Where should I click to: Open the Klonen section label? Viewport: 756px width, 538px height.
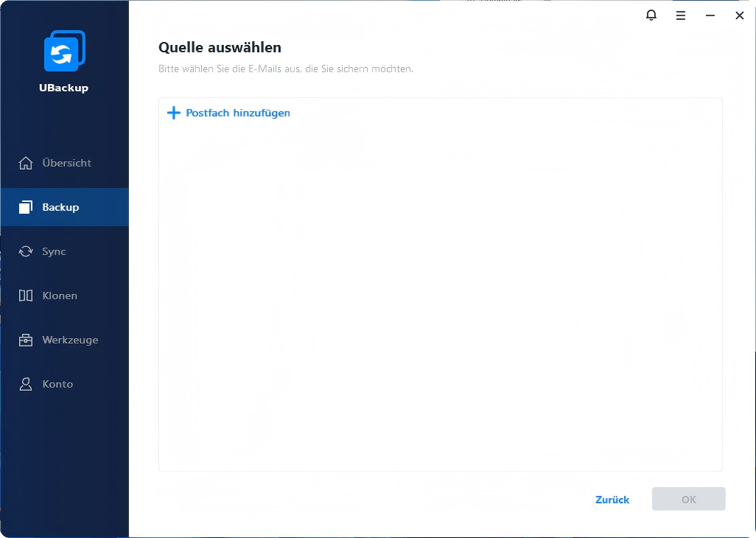(60, 296)
